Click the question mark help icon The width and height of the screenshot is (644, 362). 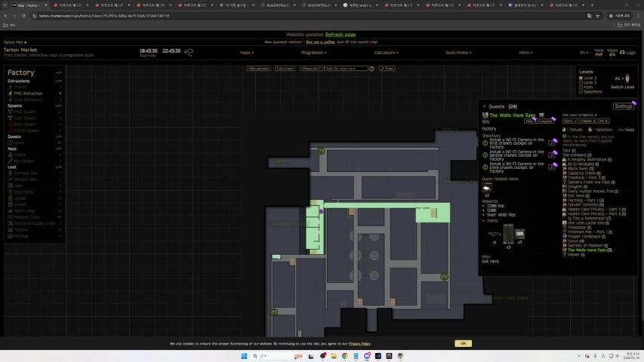coord(371,69)
